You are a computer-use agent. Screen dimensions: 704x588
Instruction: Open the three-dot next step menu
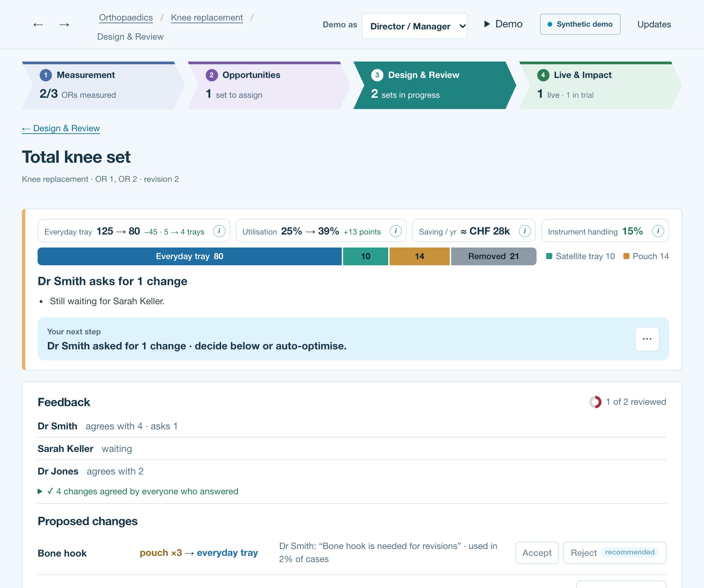click(647, 339)
